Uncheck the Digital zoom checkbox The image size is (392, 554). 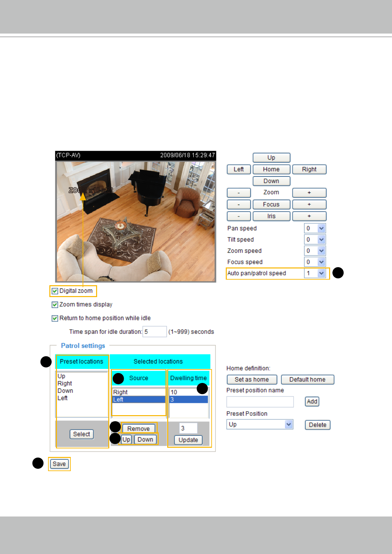point(55,291)
